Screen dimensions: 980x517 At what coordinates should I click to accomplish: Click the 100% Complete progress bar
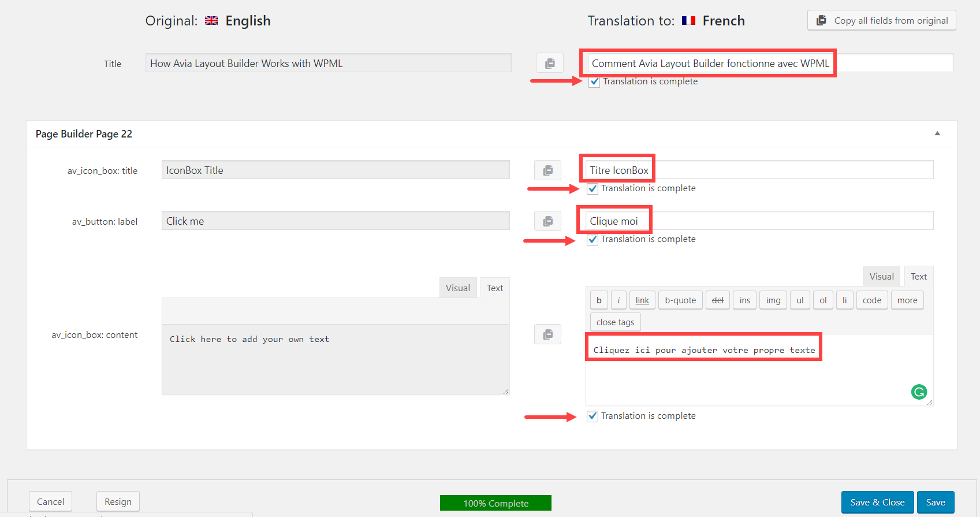[x=495, y=503]
